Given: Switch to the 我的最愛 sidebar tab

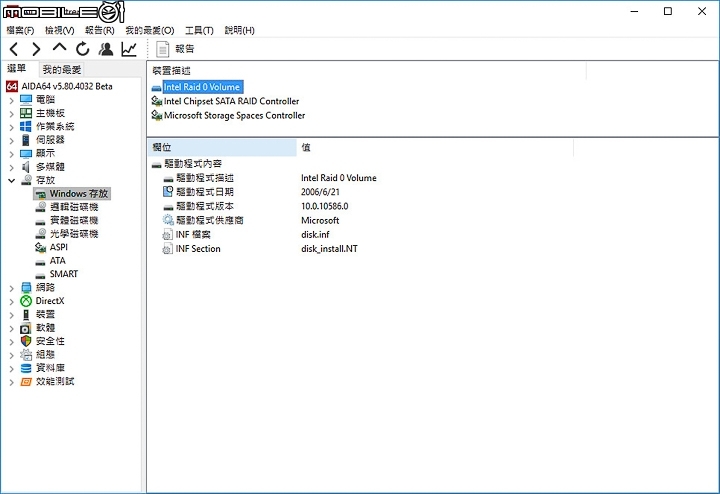Looking at the screenshot, I should [x=62, y=69].
